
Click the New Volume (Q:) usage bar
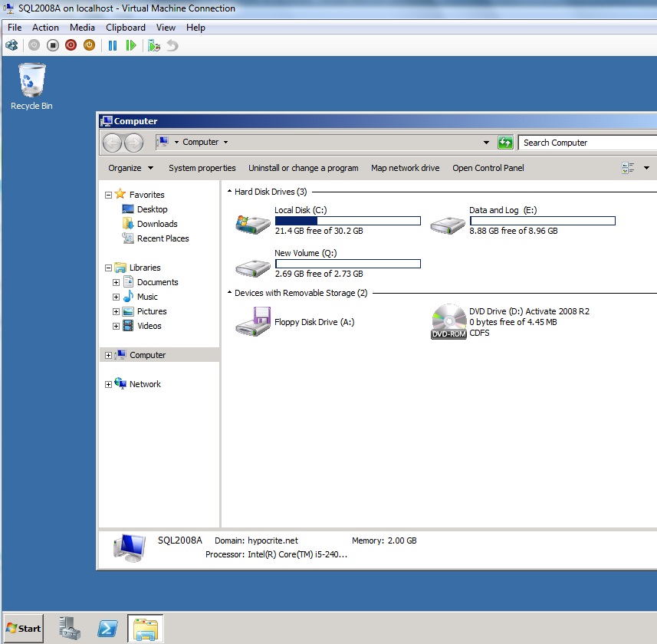348,264
